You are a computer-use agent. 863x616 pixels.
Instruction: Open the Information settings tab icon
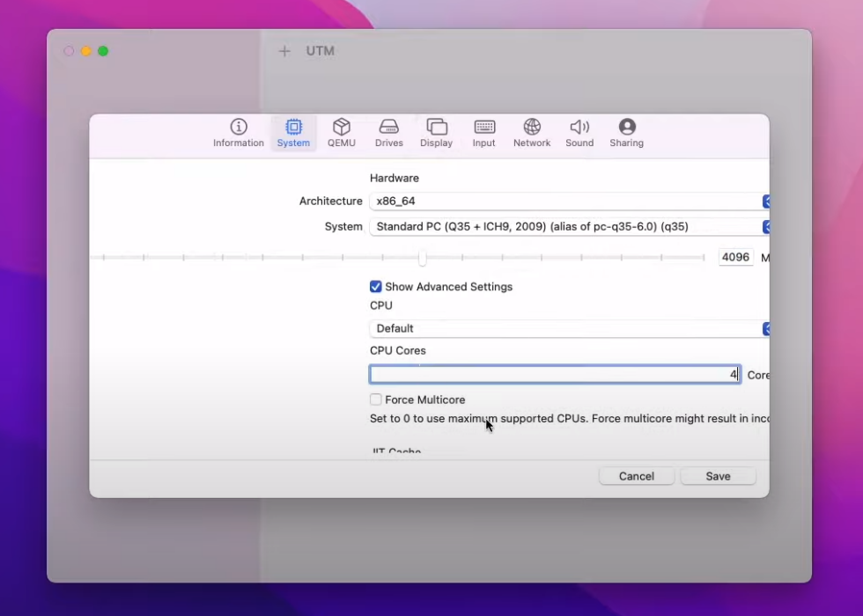[x=238, y=128]
